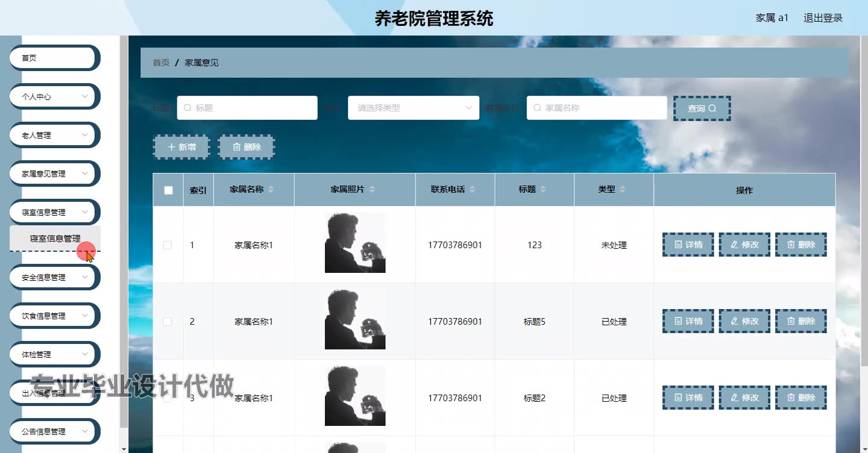Open 详情 for row with title 123

click(688, 245)
